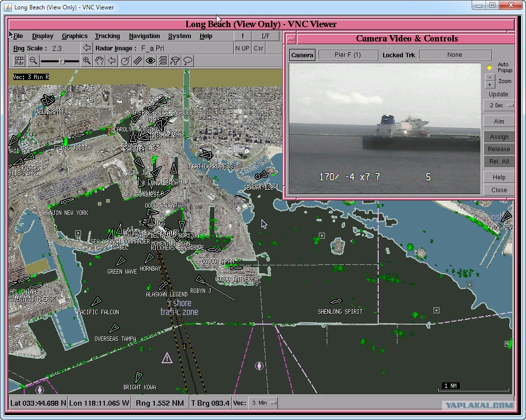Select the GREEN WAVE vessel triangle
This screenshot has height=420, width=526.
pyautogui.click(x=121, y=261)
